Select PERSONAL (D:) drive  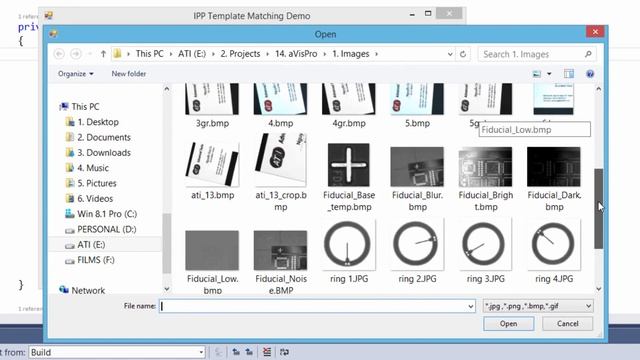pyautogui.click(x=107, y=229)
